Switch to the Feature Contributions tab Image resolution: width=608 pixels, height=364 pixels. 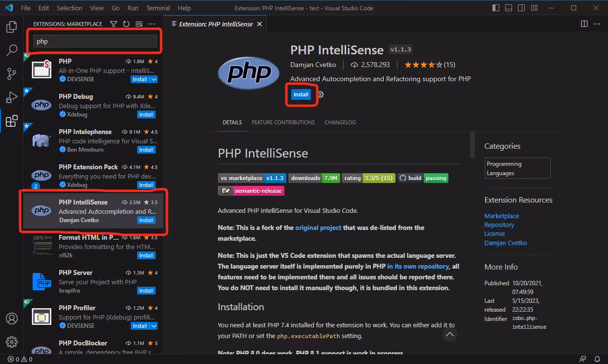click(x=283, y=122)
